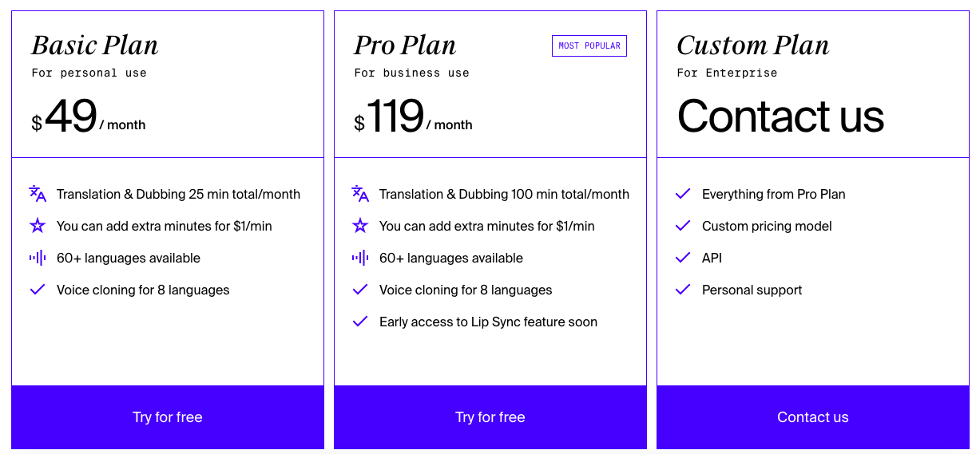Click the star icon in Basic Plan

(38, 226)
